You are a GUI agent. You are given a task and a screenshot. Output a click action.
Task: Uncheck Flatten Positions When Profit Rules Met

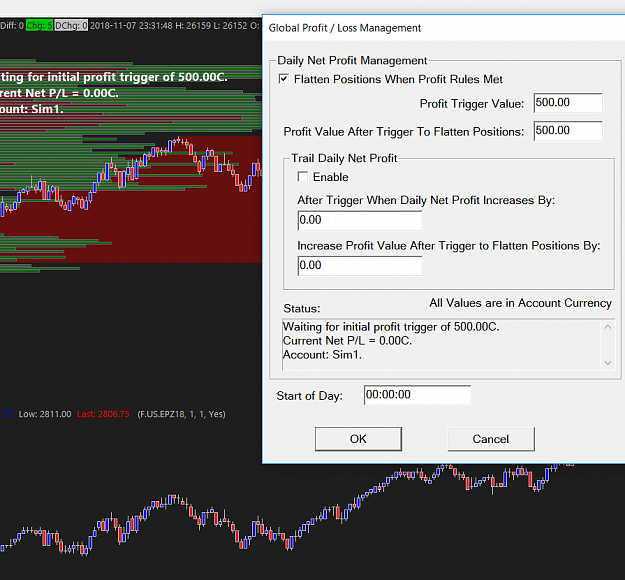284,79
